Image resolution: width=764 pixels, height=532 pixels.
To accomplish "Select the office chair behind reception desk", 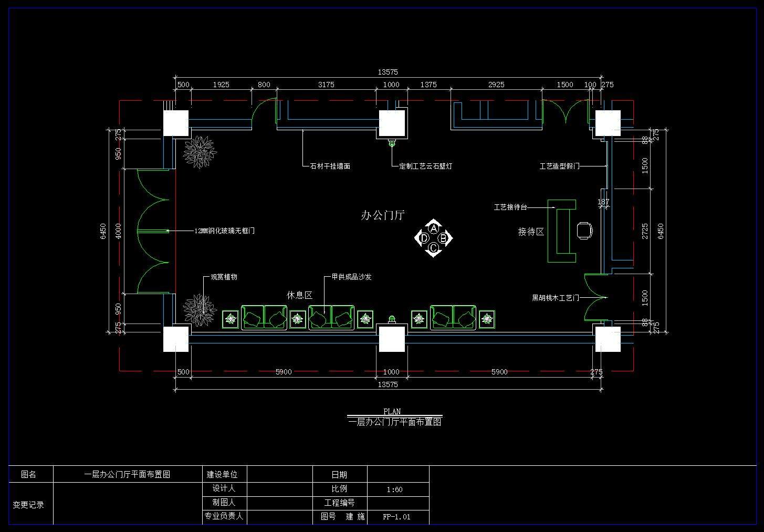I will click(584, 231).
